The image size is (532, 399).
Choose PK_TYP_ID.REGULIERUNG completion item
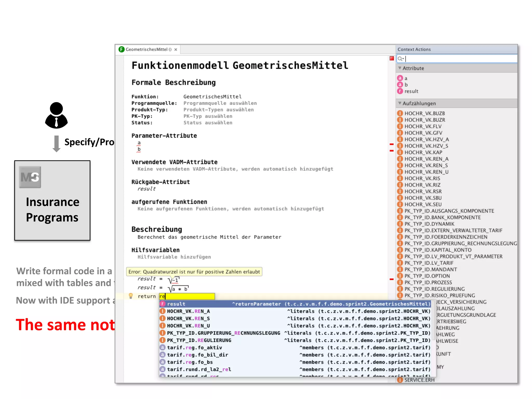click(x=295, y=340)
